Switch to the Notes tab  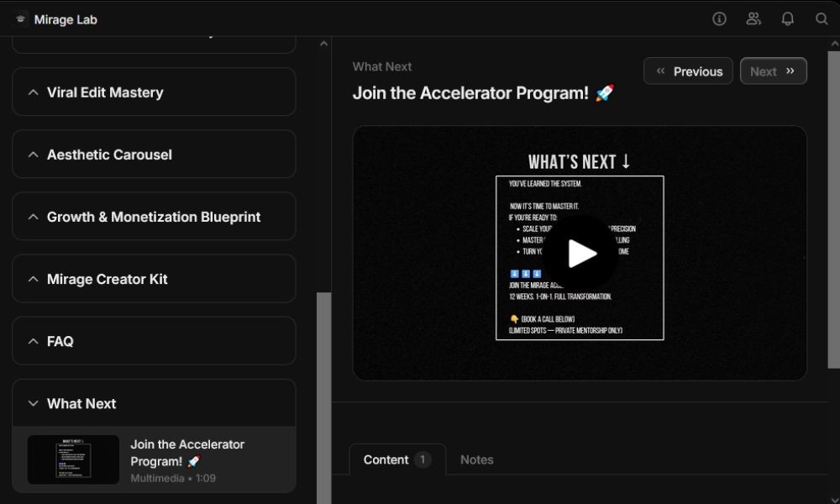(477, 459)
